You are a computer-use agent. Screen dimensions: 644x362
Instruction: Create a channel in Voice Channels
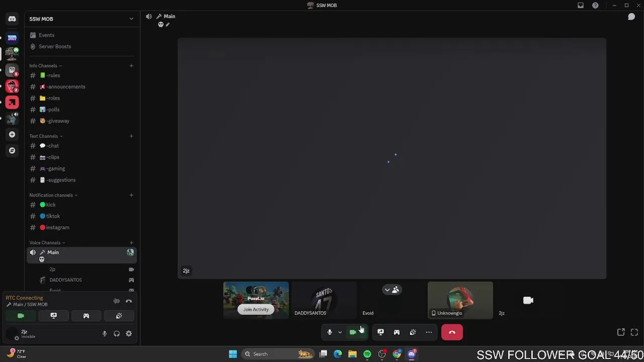(x=131, y=243)
